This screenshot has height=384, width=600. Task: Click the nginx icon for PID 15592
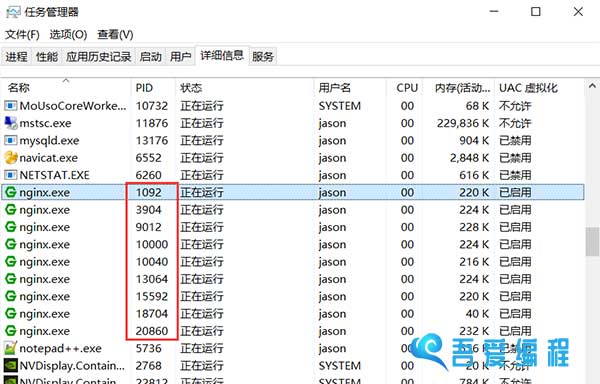point(11,296)
